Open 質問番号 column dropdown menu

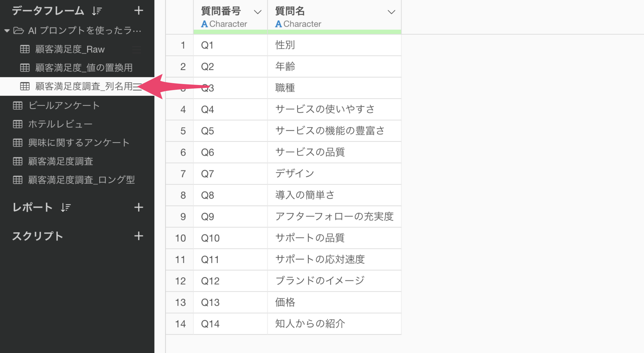[x=258, y=12]
